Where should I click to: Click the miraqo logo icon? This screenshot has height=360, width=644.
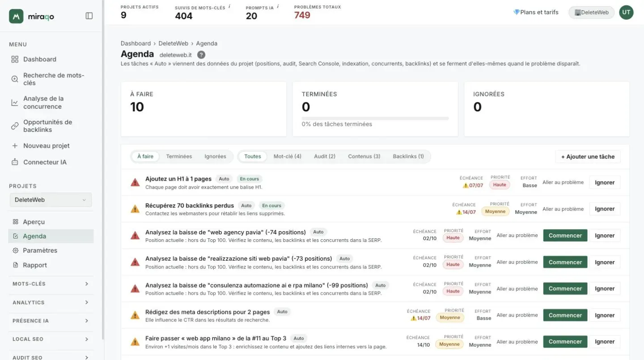pos(16,16)
